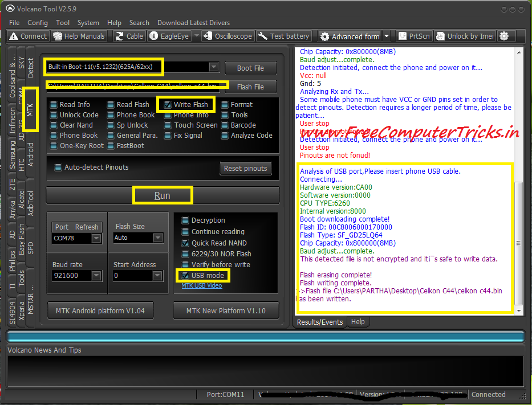This screenshot has height=405, width=532.
Task: Click Reset pinouts button
Action: (x=246, y=169)
